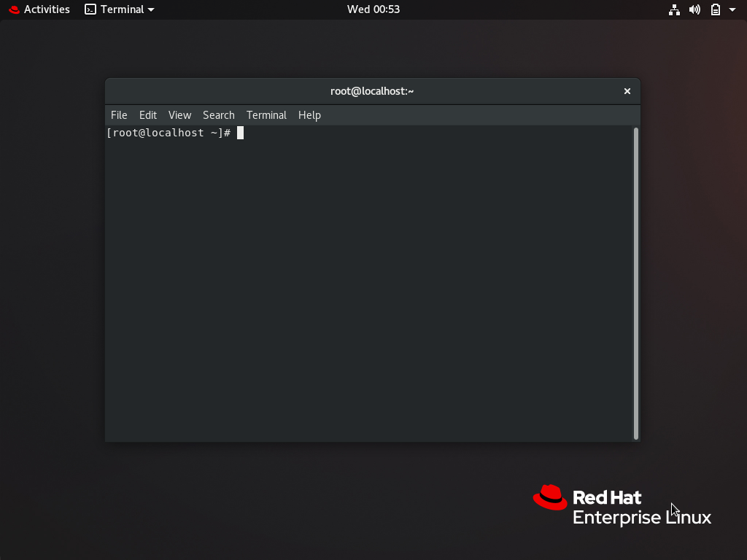This screenshot has width=747, height=560.
Task: Click the [root@localhost ~]# prompt text
Action: 169,133
